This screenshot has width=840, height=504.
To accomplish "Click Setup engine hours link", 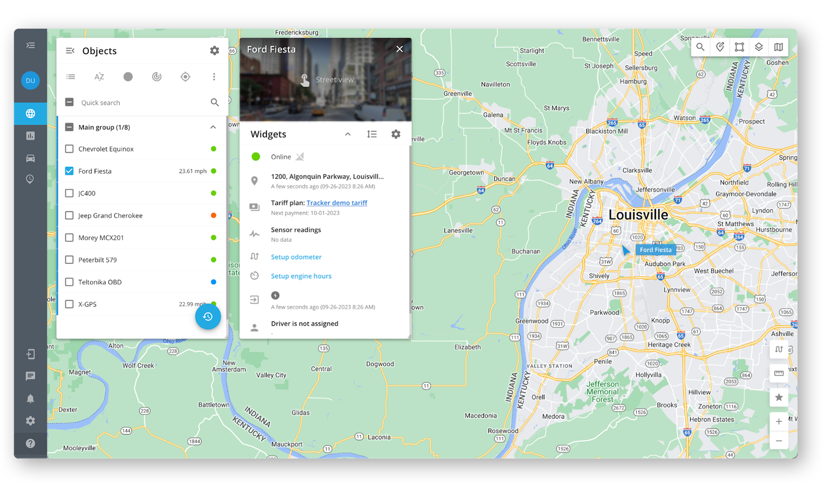I will [x=301, y=276].
